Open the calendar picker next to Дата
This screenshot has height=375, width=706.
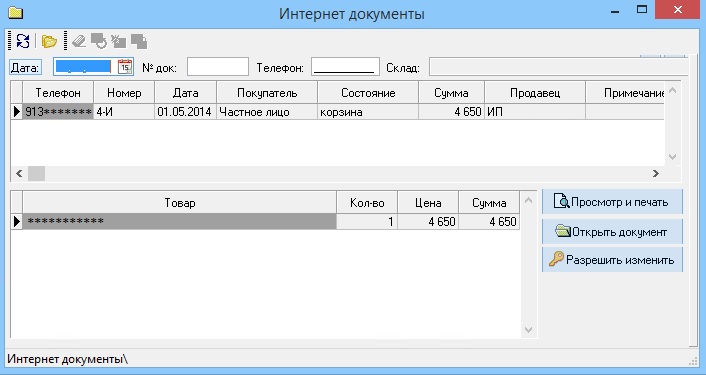[x=125, y=67]
